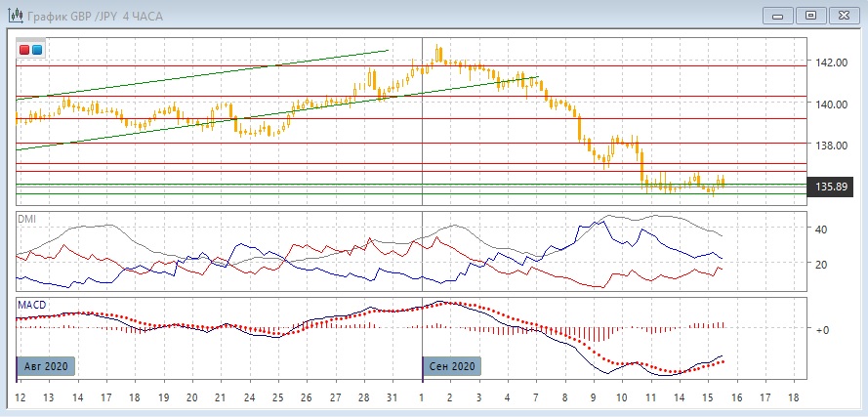Select the MACD indicator label

point(30,306)
